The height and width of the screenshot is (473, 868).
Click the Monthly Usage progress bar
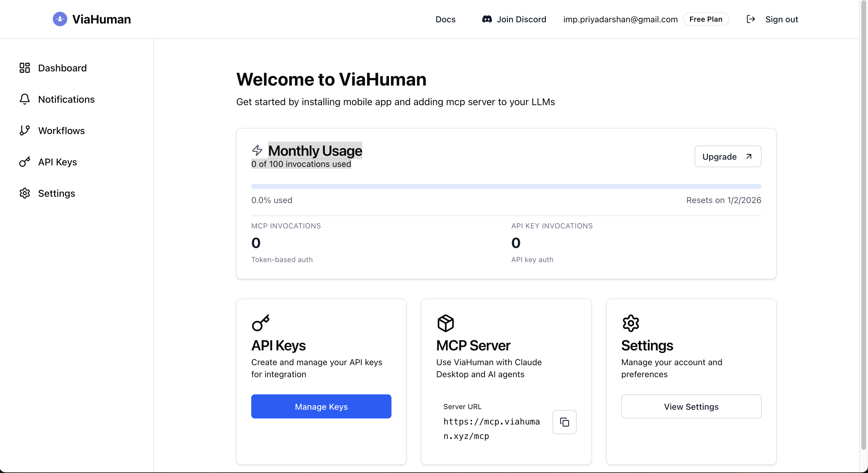[x=505, y=186]
